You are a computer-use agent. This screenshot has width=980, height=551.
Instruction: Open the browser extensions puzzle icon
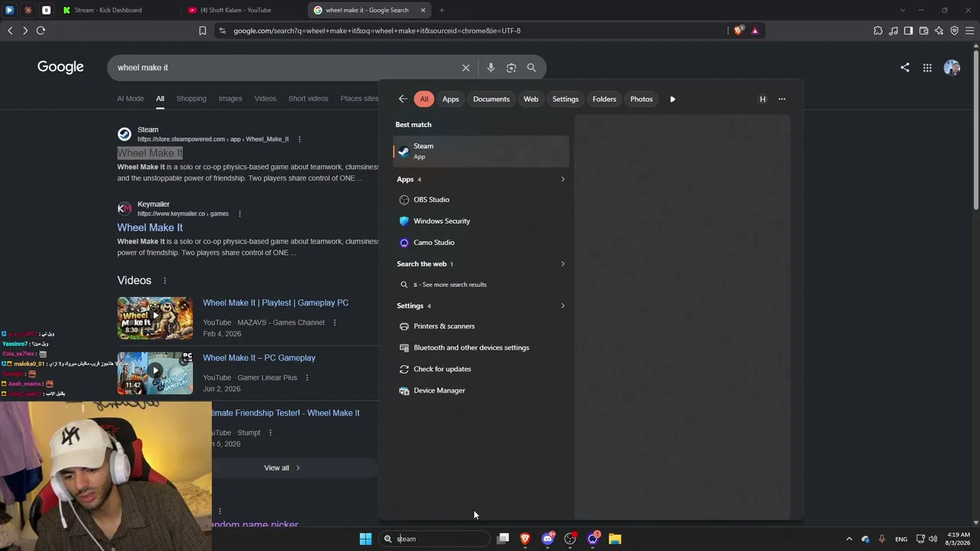point(877,31)
